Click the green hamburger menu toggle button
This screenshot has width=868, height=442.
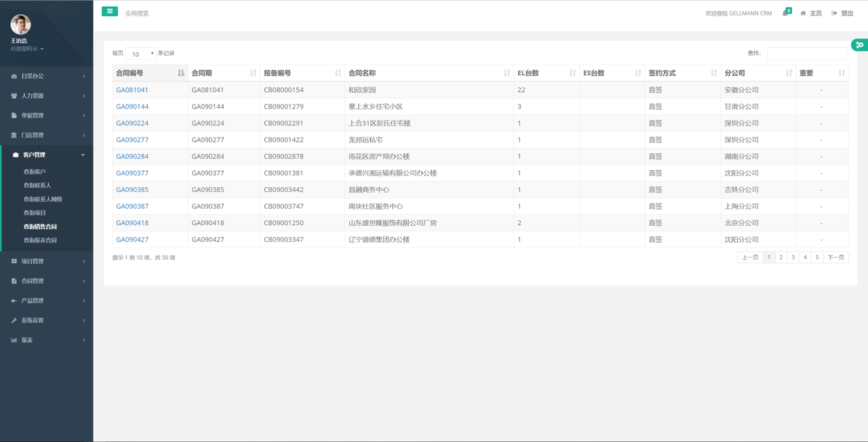click(x=109, y=12)
